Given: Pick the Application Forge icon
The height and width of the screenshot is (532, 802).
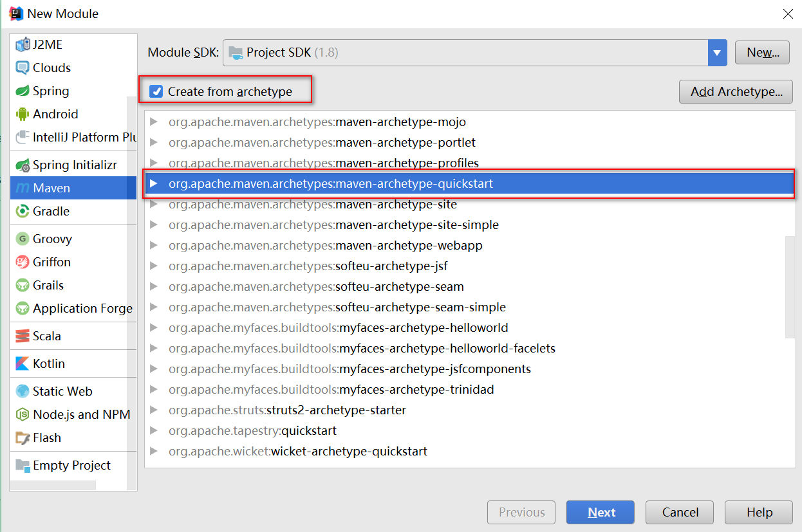Looking at the screenshot, I should 23,308.
